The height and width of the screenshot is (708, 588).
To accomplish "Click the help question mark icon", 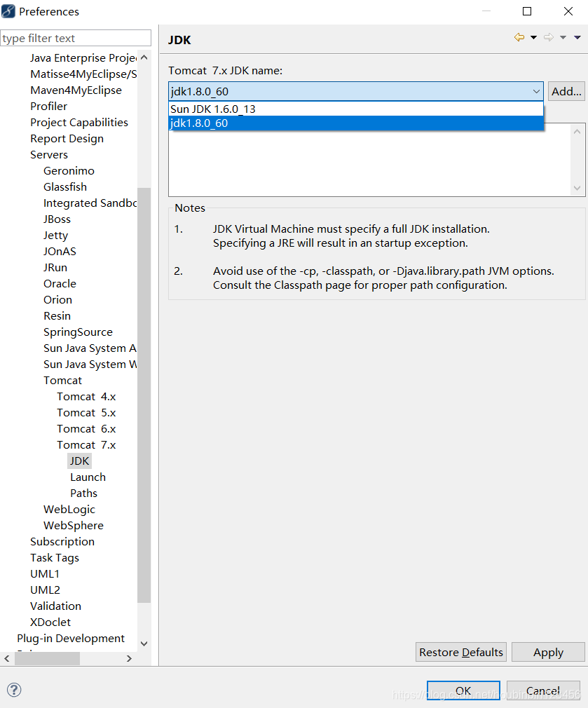I will (14, 690).
